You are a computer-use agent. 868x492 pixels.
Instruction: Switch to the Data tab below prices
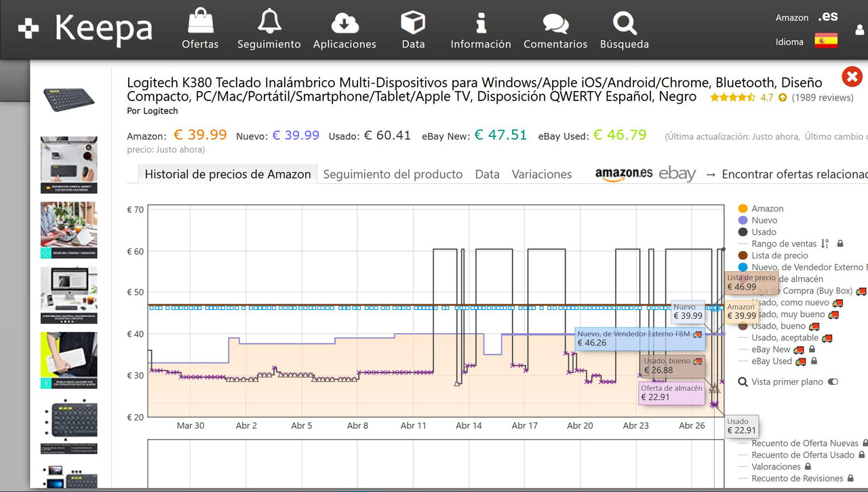487,174
